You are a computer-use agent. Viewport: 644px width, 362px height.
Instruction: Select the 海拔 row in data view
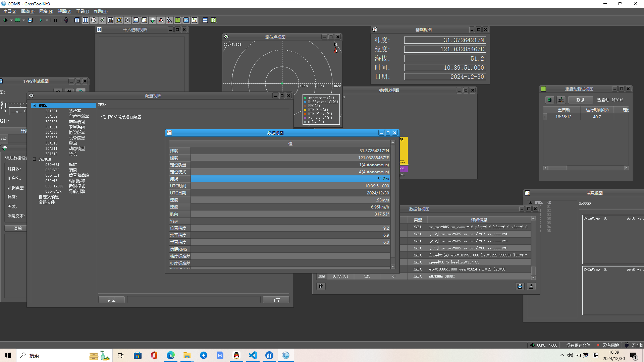tap(280, 179)
